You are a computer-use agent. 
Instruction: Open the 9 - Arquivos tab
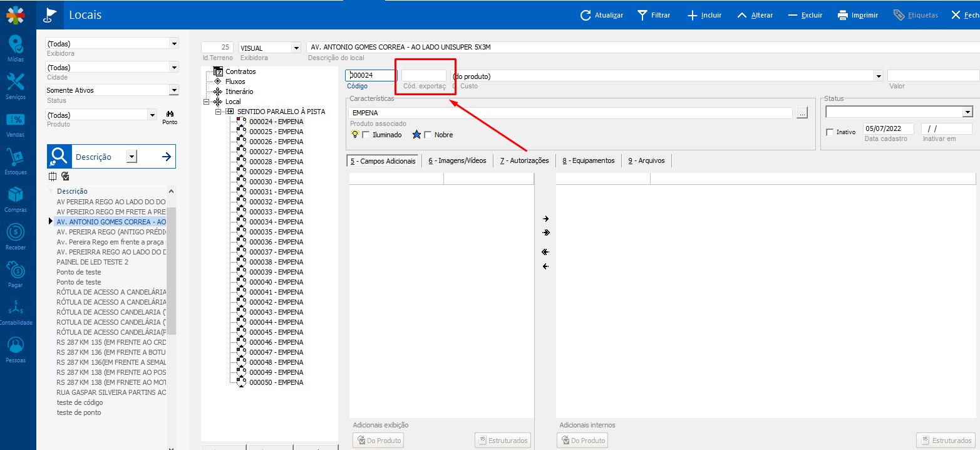(x=646, y=161)
